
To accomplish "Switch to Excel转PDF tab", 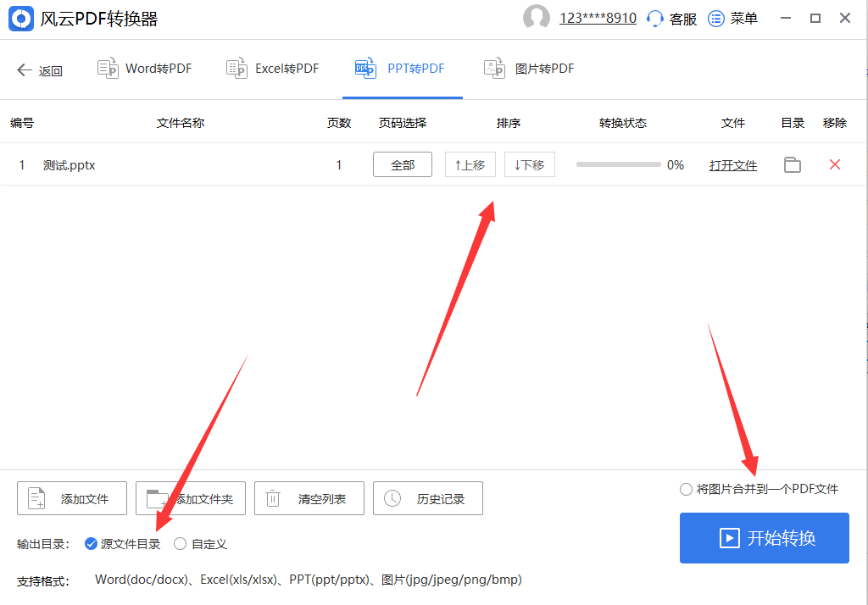I will click(x=273, y=69).
